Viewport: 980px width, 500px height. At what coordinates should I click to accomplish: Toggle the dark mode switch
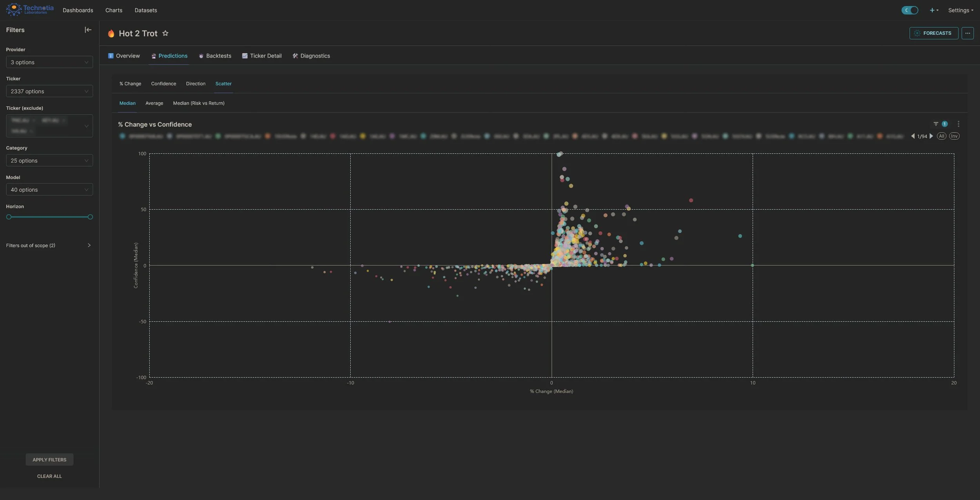coord(909,10)
